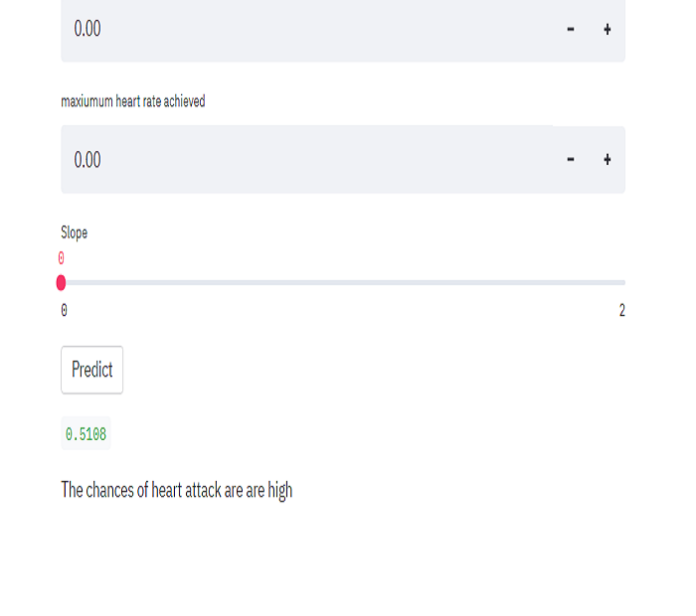This screenshot has height=616, width=696.
Task: Click the 'maxiumum heart rate achieved' label
Action: coord(133,101)
